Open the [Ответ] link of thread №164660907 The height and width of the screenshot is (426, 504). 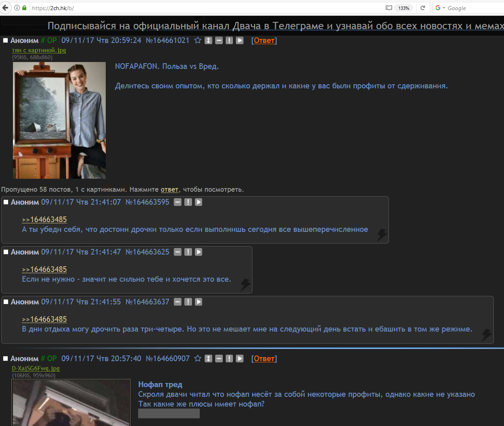click(x=264, y=358)
